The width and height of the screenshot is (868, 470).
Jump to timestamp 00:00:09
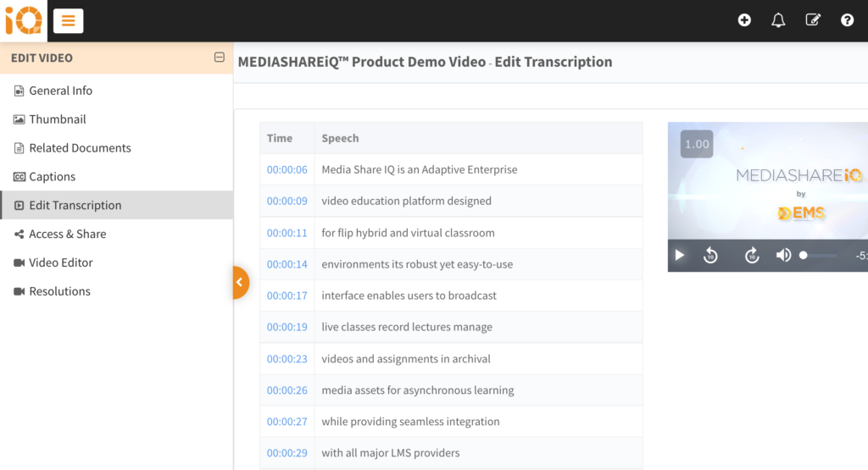click(x=287, y=202)
